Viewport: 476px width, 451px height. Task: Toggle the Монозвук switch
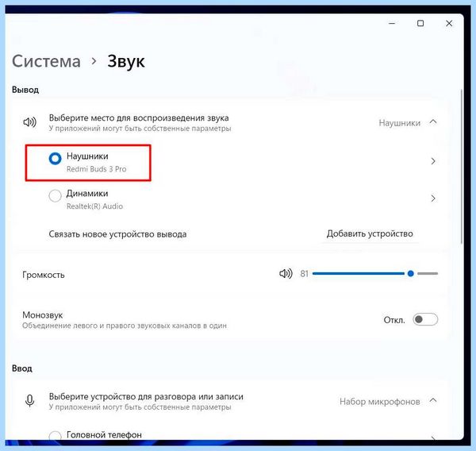(425, 319)
